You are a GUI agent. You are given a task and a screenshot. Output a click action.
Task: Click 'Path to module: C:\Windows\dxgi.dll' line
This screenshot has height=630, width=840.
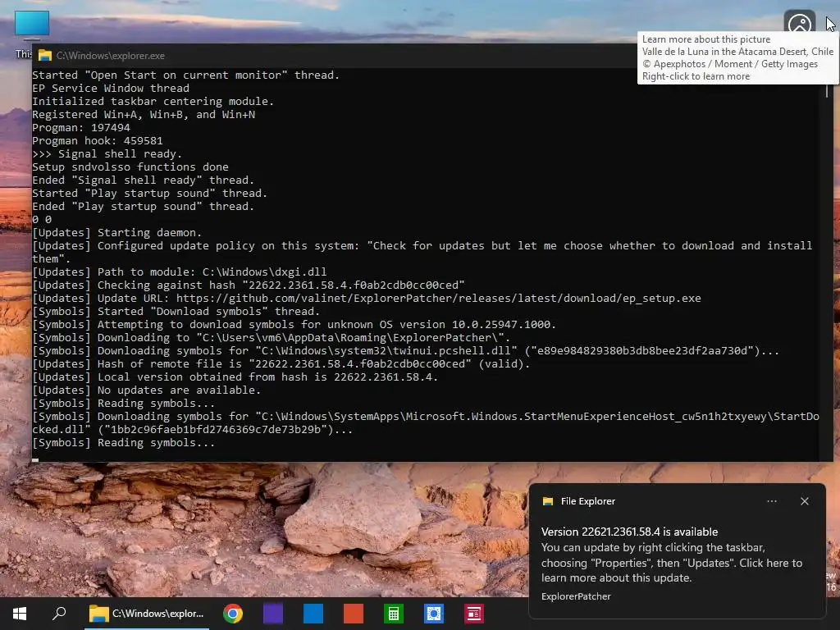[180, 272]
